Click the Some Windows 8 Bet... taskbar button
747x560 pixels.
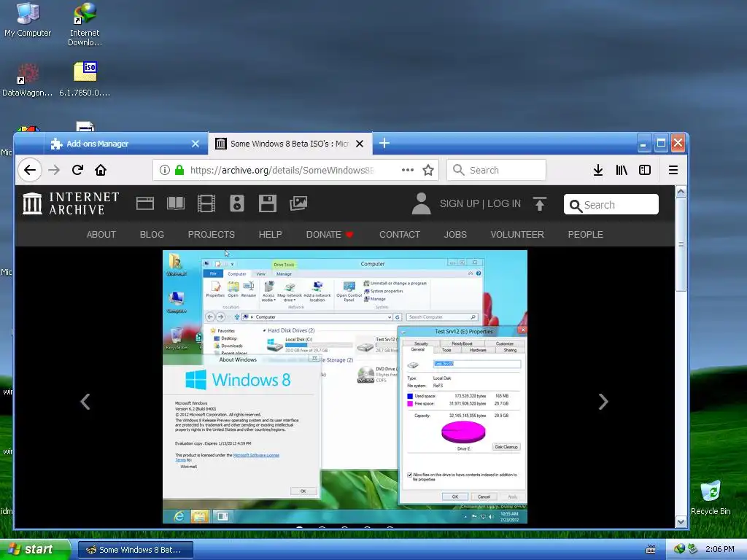(x=136, y=550)
